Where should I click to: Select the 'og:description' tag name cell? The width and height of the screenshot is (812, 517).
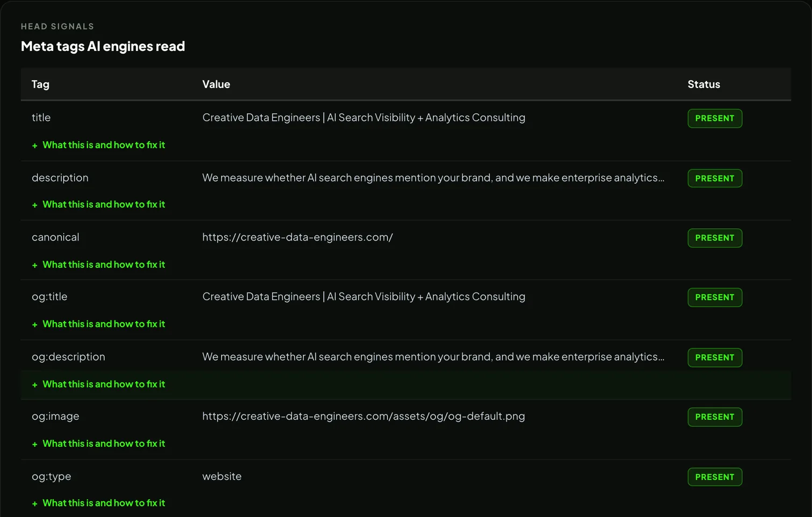68,357
